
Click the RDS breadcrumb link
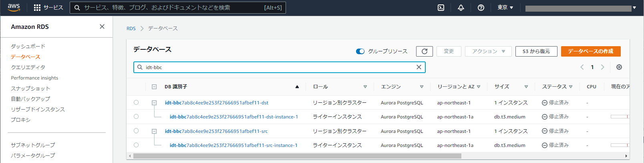coord(131,29)
